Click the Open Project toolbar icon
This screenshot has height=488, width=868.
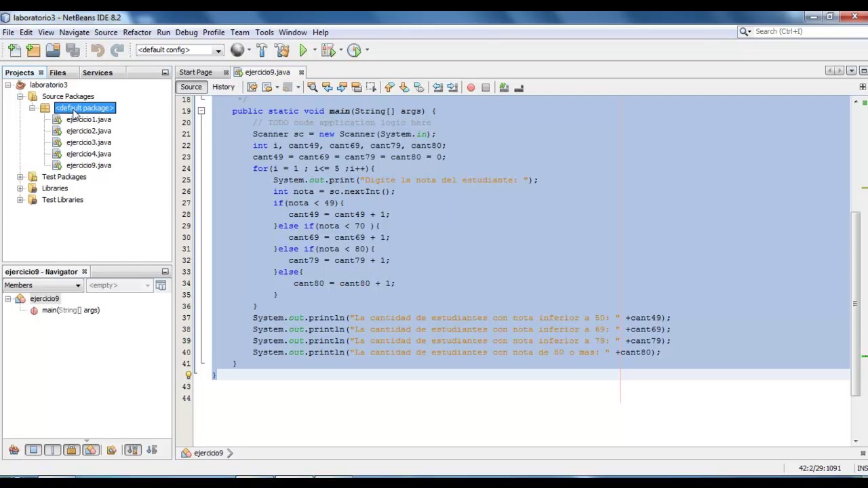[x=53, y=50]
